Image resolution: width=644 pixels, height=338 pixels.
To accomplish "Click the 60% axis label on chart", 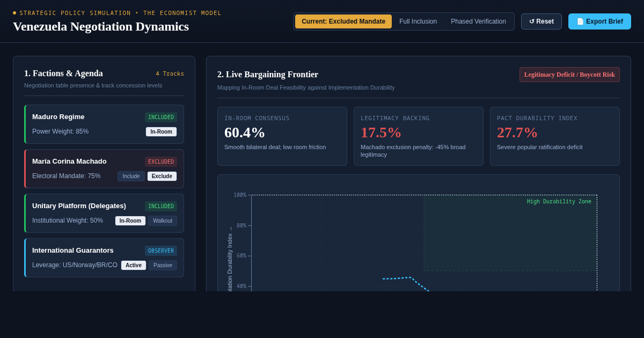I will (x=241, y=256).
